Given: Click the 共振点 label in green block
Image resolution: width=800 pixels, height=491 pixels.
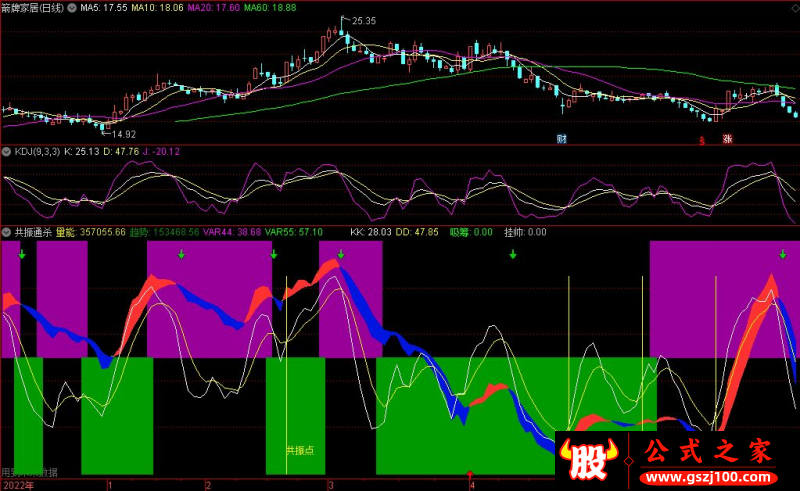Looking at the screenshot, I should (300, 450).
